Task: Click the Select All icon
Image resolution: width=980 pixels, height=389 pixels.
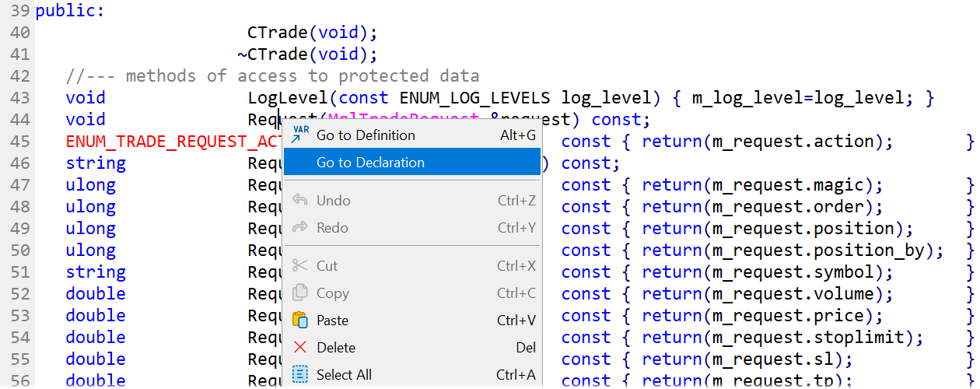Action: (x=299, y=375)
